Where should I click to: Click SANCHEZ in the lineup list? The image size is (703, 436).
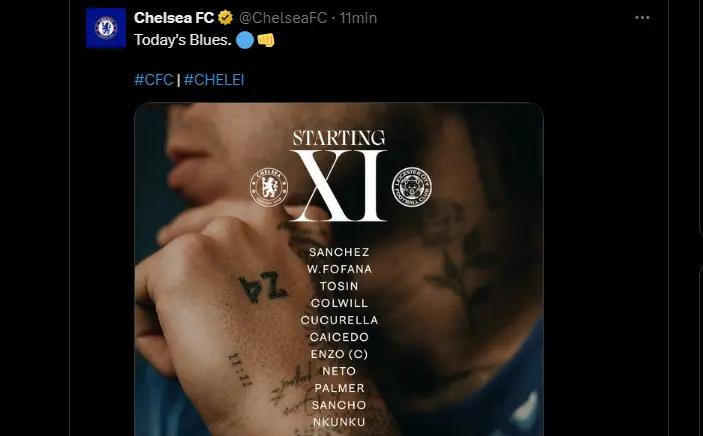click(x=339, y=252)
